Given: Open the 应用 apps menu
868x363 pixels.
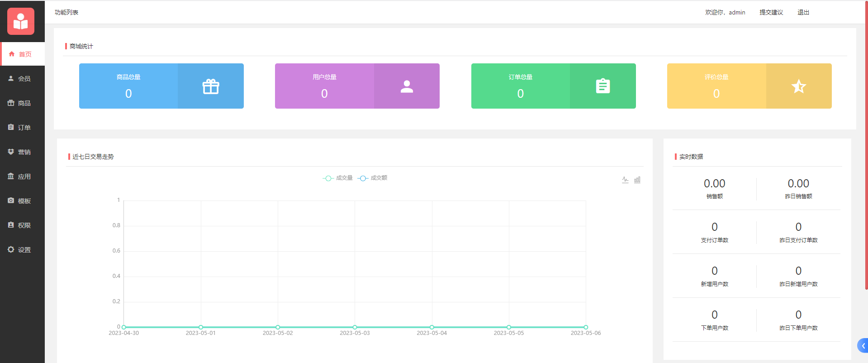Looking at the screenshot, I should pos(23,176).
